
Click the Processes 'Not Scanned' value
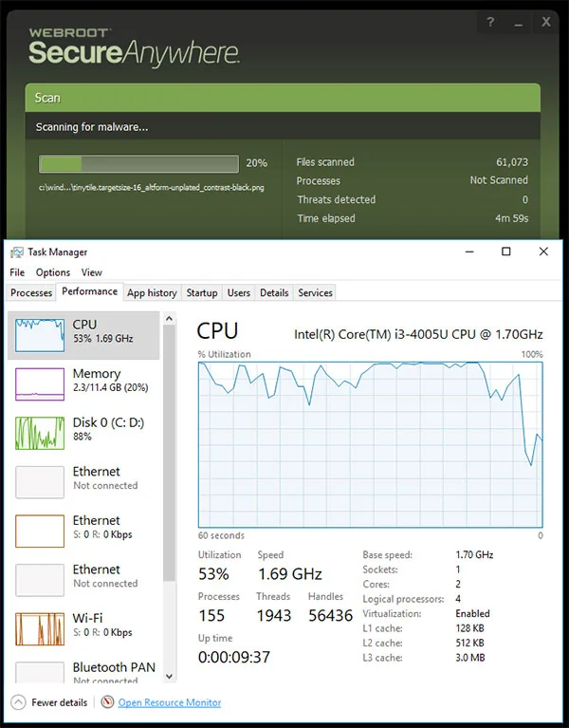[x=499, y=180]
